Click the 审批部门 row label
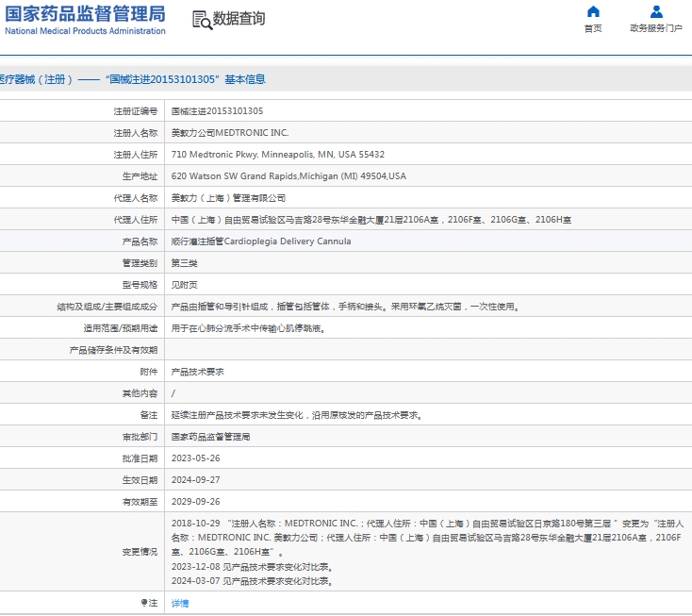The height and width of the screenshot is (616, 692). click(140, 437)
